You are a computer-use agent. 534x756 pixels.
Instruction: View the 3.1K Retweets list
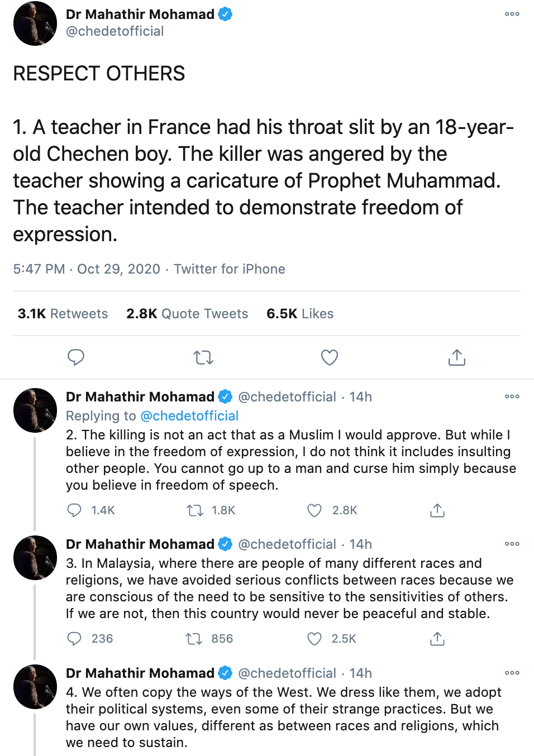[63, 314]
